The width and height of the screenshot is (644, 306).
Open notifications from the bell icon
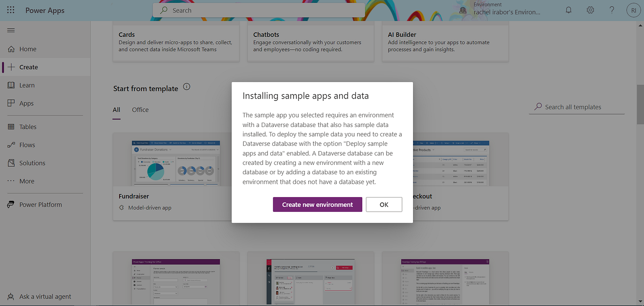[568, 9]
